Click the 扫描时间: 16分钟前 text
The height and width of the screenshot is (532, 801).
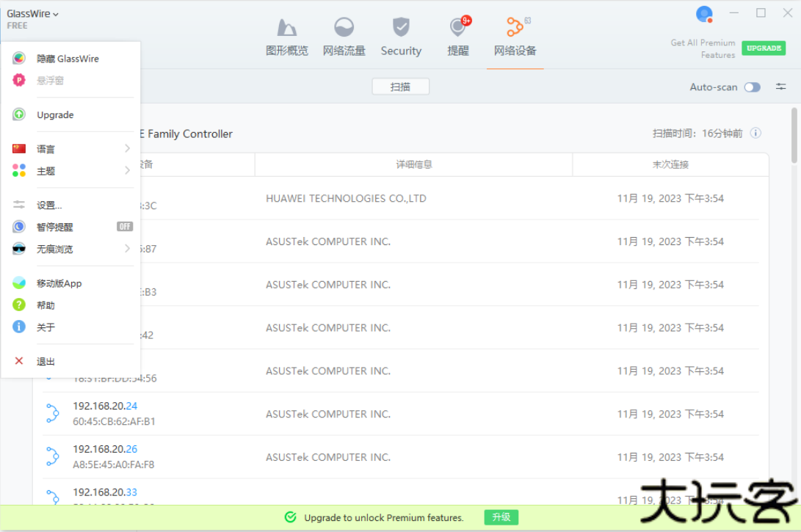[697, 134]
